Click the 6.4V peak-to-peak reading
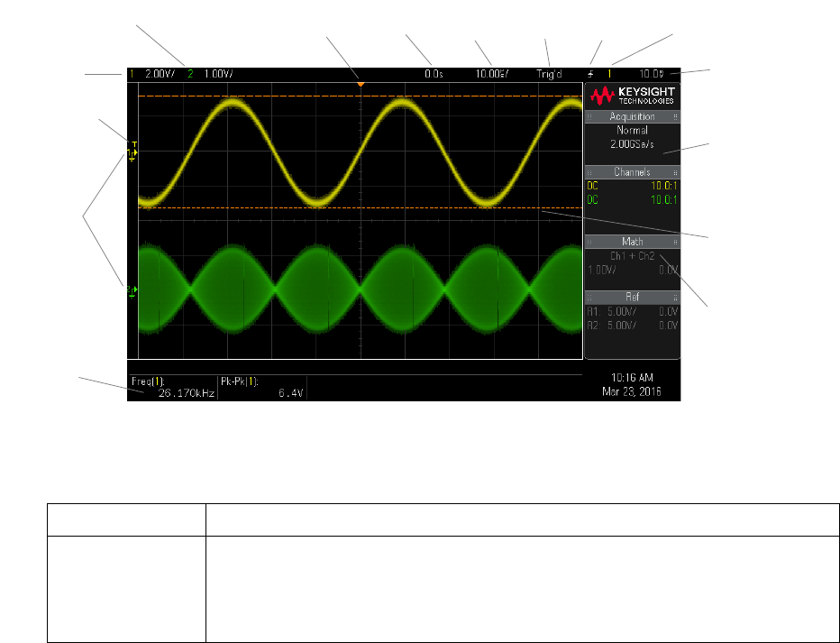This screenshot has height=643, width=840. click(291, 393)
